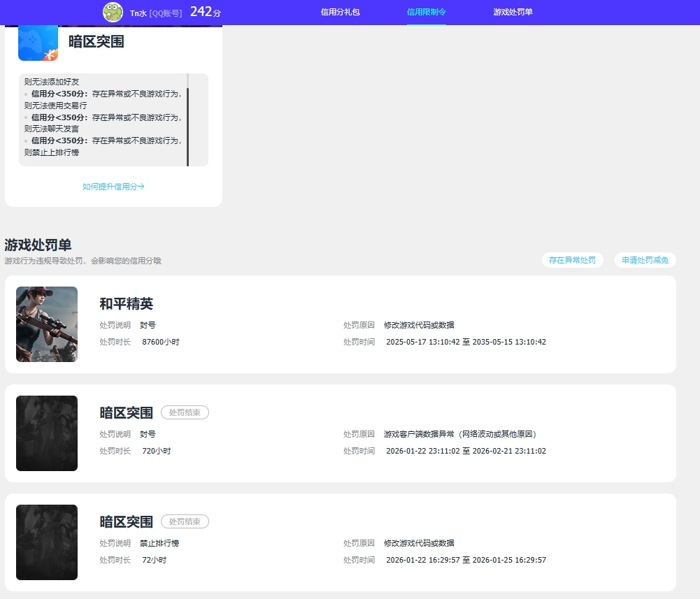Click the 和平精英 title text
700x599 pixels.
[x=127, y=303]
